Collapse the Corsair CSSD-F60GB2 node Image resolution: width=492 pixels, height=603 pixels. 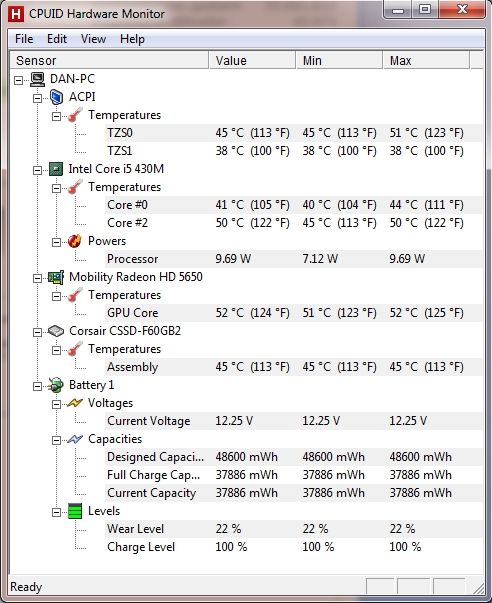tap(37, 332)
